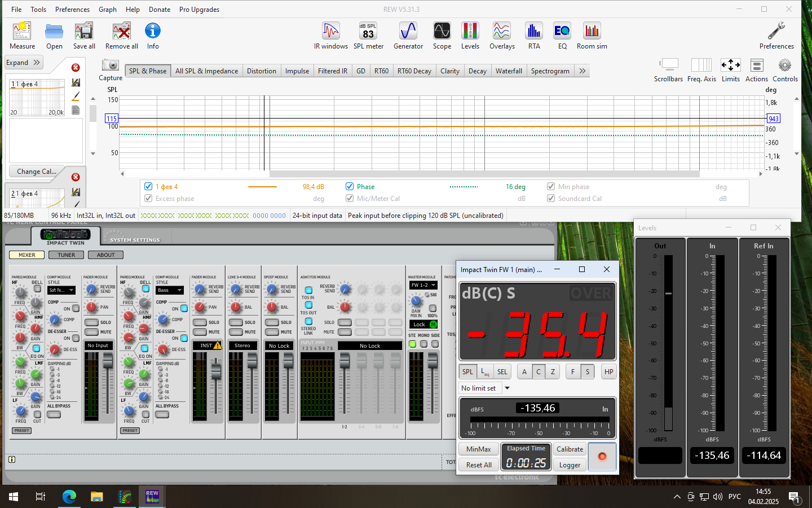Open Microsoft Edge from the taskbar
Screen dimensions: 812x508
tap(69, 497)
